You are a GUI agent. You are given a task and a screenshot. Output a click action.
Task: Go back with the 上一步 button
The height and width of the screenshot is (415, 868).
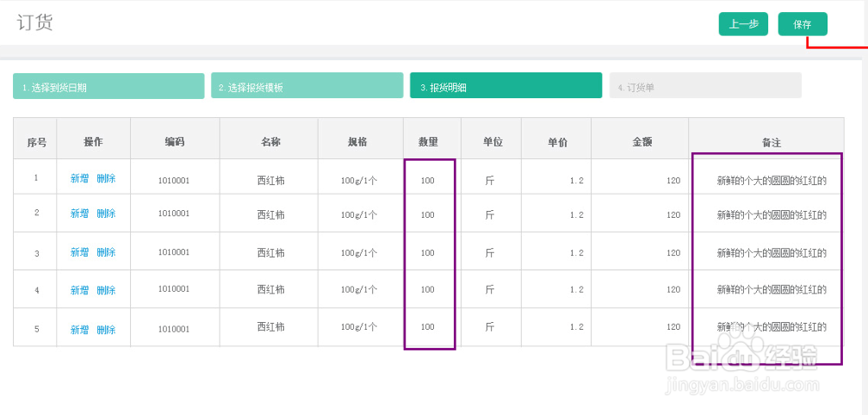743,24
